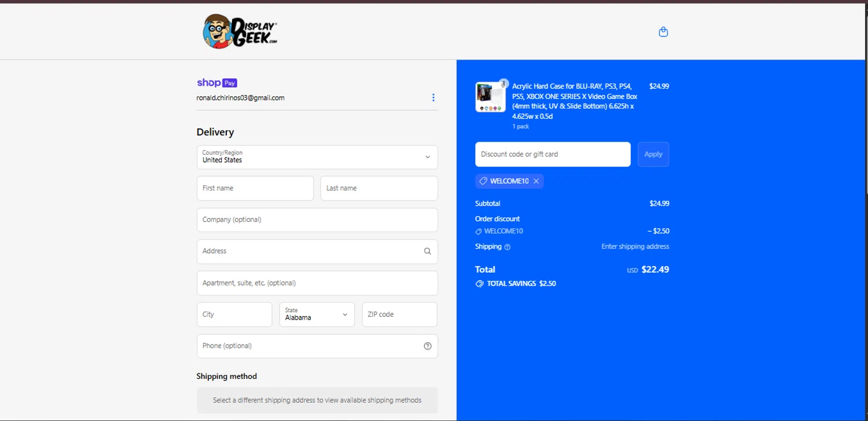
Task: Click the − $2.50 discount amount
Action: coord(659,231)
